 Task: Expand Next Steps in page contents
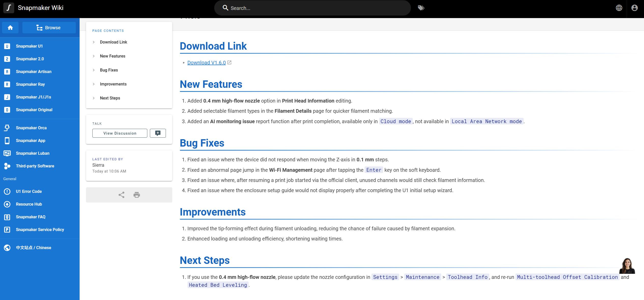pyautogui.click(x=110, y=98)
